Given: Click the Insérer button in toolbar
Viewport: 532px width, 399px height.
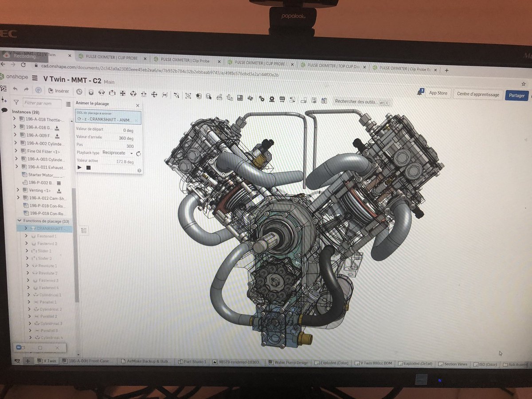Looking at the screenshot, I should click(59, 90).
